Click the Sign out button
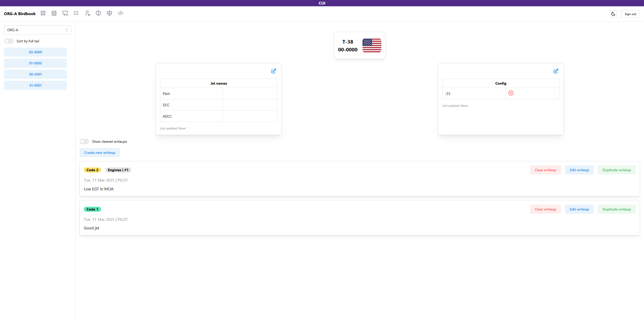Image resolution: width=644 pixels, height=320 pixels. pos(630,14)
